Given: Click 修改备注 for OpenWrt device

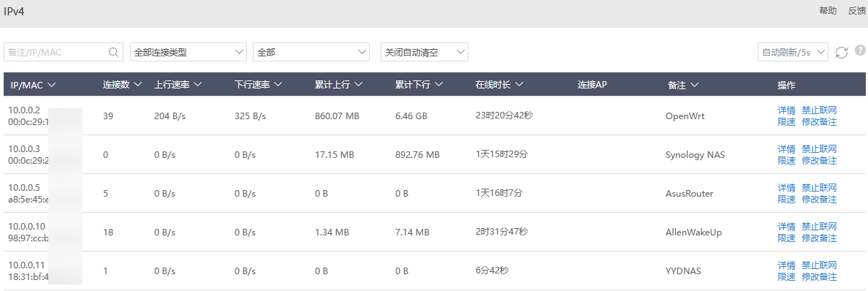Looking at the screenshot, I should tap(819, 121).
